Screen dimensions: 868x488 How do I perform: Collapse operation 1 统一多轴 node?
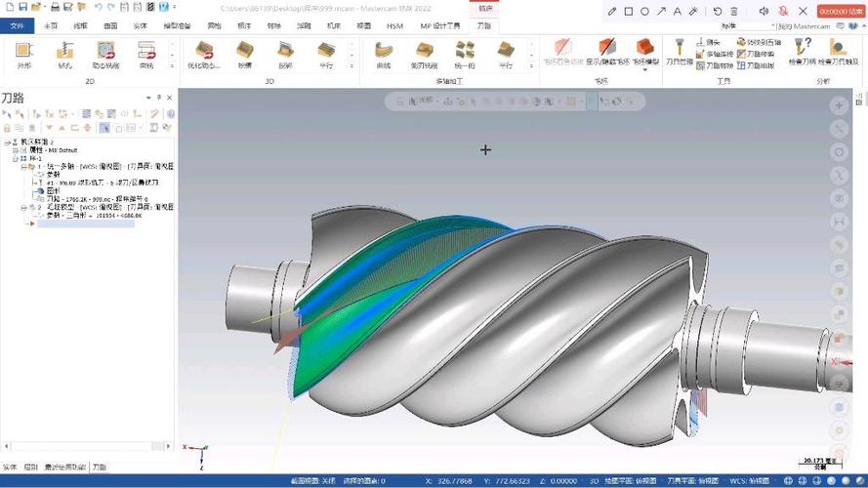[23, 166]
